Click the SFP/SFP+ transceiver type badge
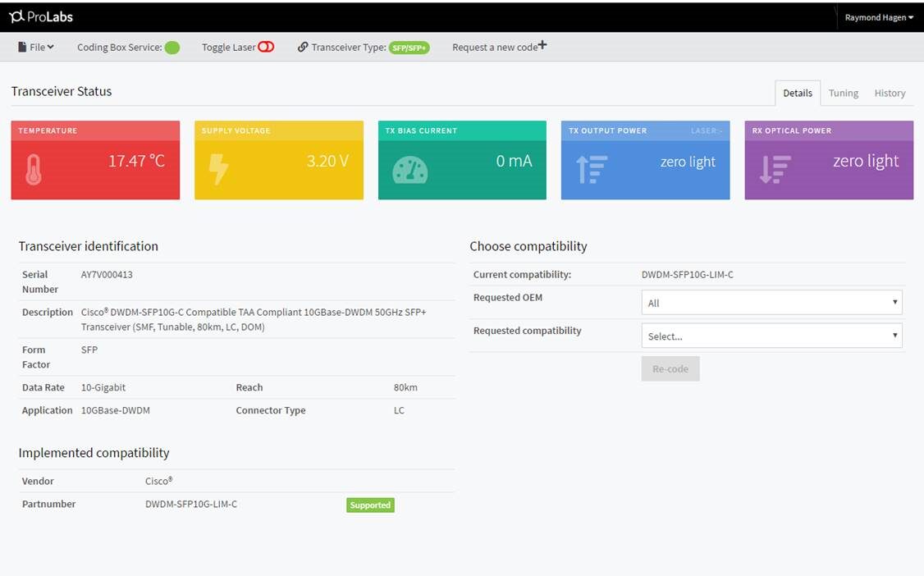 pyautogui.click(x=409, y=48)
